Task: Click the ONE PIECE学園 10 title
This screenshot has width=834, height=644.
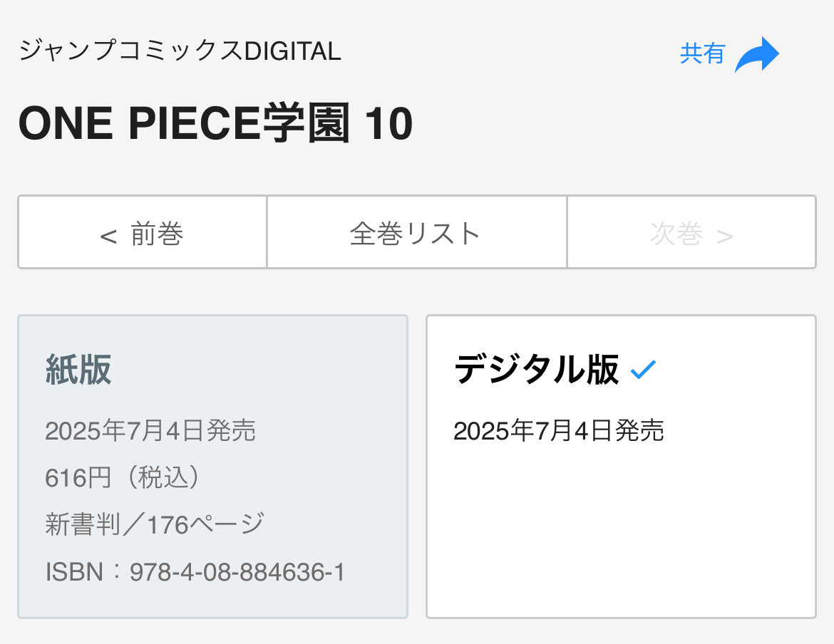Action: tap(215, 124)
